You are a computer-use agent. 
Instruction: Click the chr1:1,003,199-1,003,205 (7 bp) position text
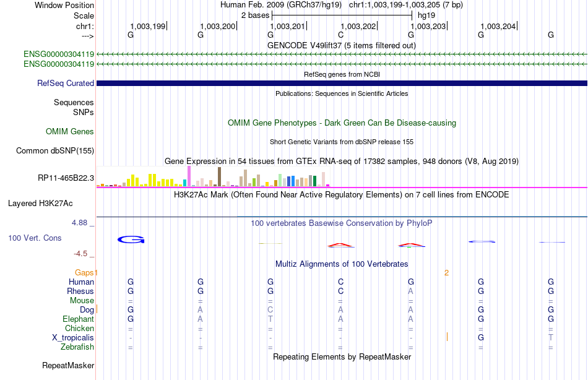tap(406, 5)
